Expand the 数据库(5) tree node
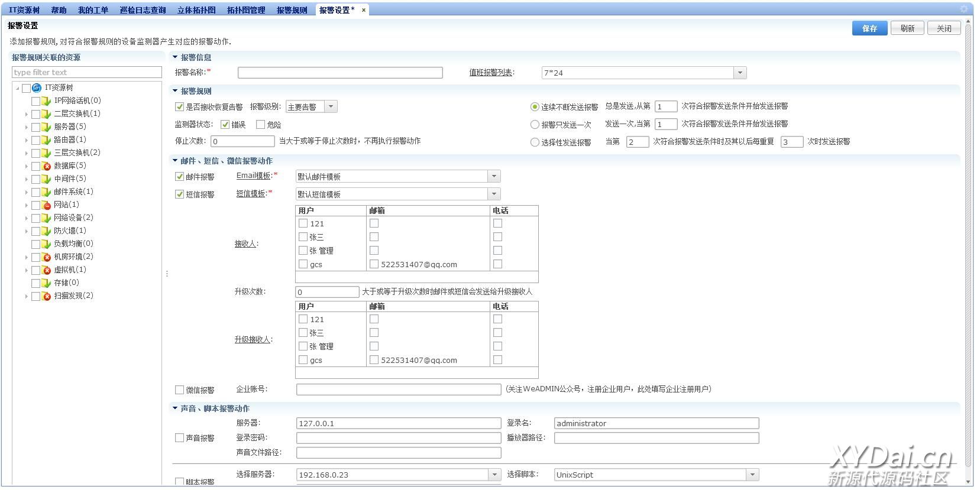The width and height of the screenshot is (980, 490). coord(26,166)
